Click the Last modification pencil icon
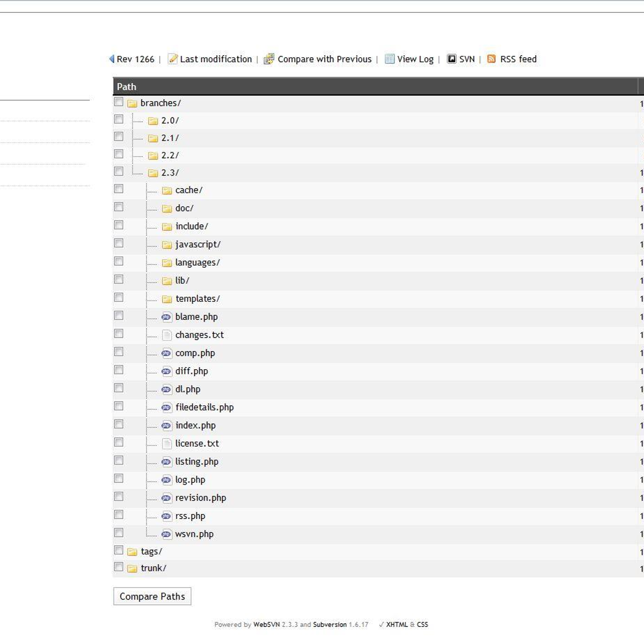Screen dimensions: 644x644 pyautogui.click(x=172, y=59)
